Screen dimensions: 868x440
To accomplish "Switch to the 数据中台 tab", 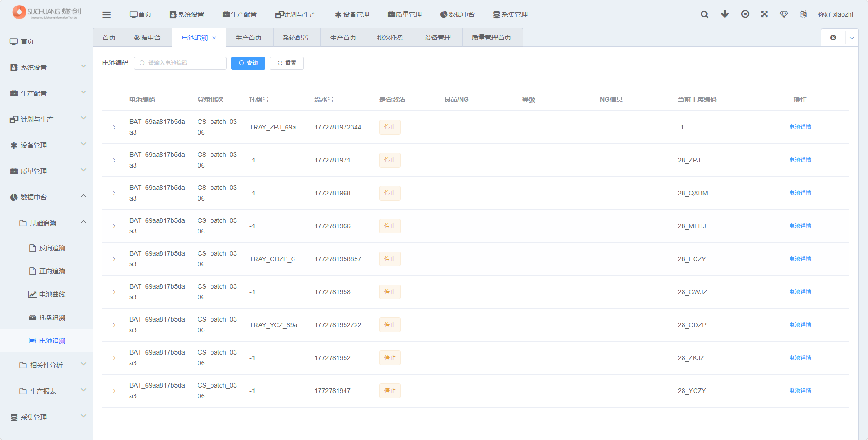I will [147, 38].
